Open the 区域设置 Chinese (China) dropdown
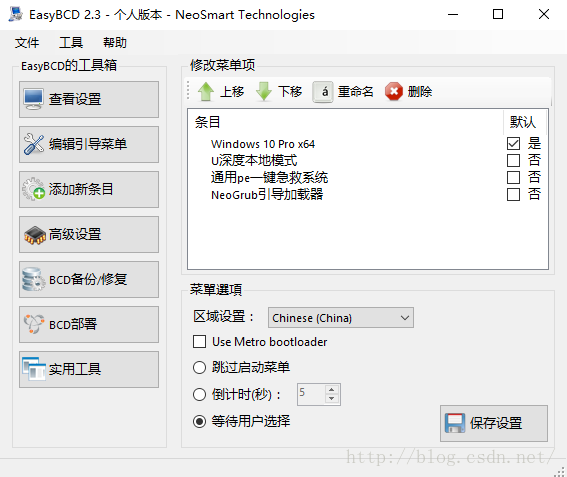This screenshot has height=477, width=567. pos(341,318)
